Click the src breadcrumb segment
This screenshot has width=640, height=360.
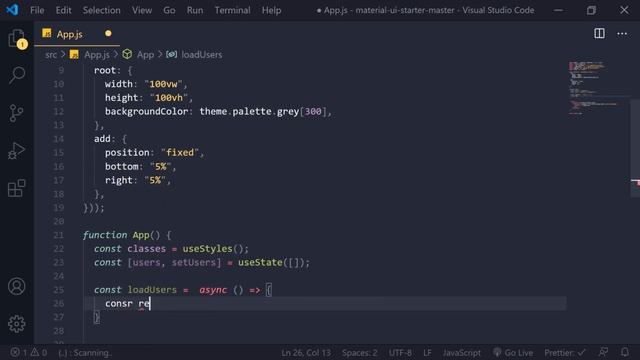(51, 55)
